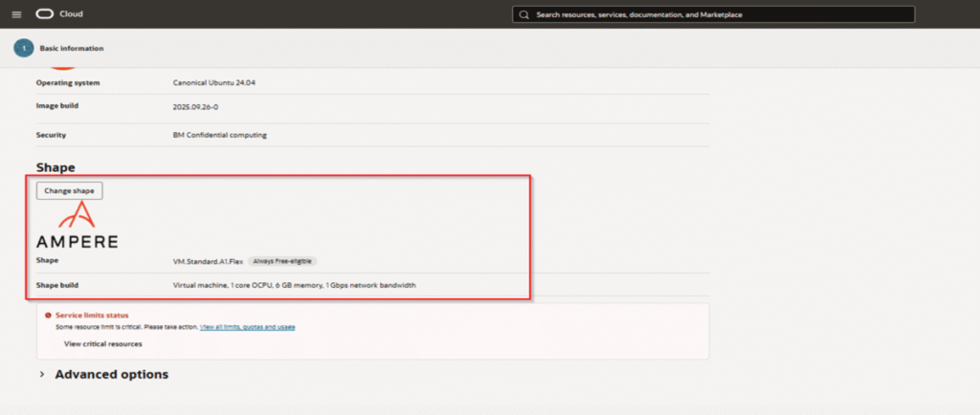This screenshot has height=415, width=980.
Task: Click the Advanced options heading text
Action: coord(111,375)
